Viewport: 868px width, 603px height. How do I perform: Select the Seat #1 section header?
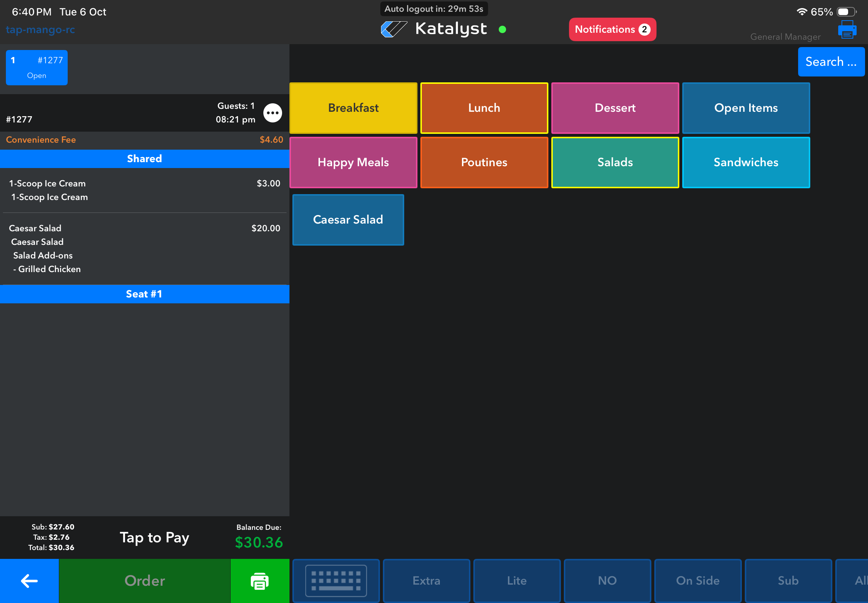click(x=145, y=294)
